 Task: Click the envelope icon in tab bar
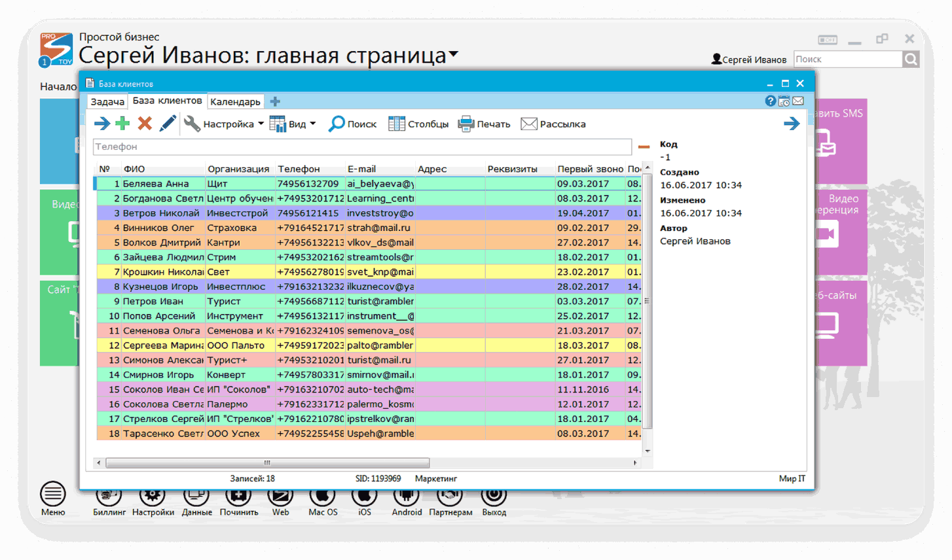pos(797,101)
